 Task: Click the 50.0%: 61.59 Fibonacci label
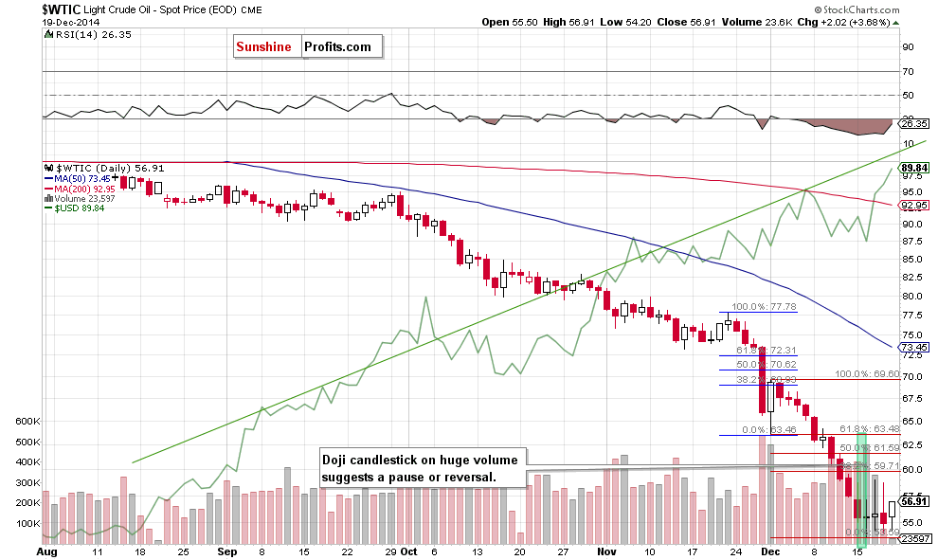point(869,447)
